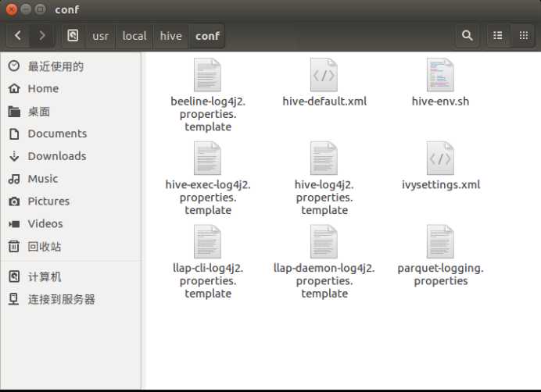Select the hive-log4j2.properties.template file icon
Viewport: 541px width, 392px height.
tap(324, 159)
